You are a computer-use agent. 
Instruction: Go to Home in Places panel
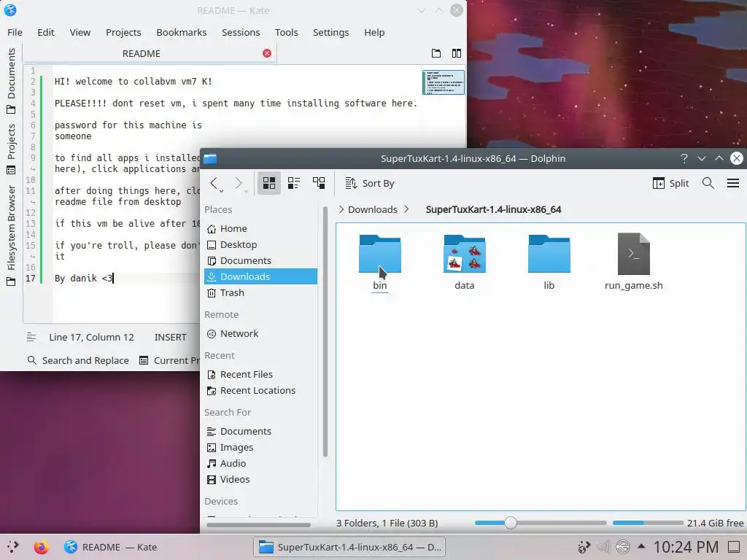tap(260, 228)
